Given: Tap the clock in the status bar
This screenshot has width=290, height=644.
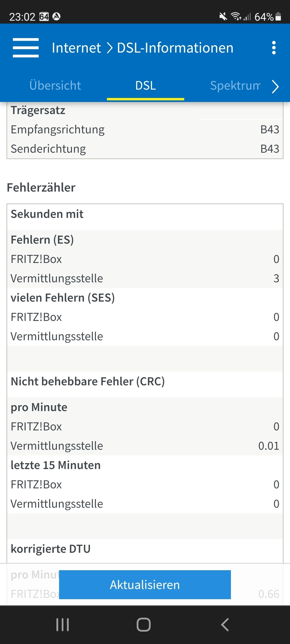Looking at the screenshot, I should [22, 17].
